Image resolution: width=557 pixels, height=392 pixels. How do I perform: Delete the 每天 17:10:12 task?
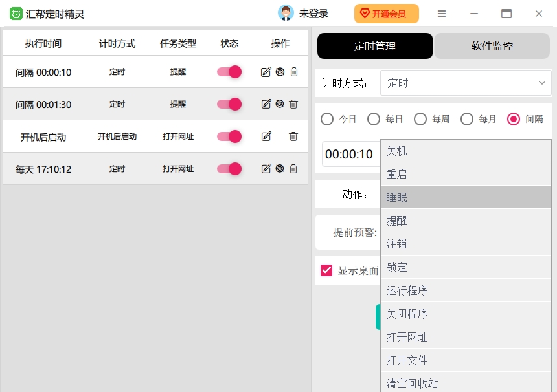point(293,168)
